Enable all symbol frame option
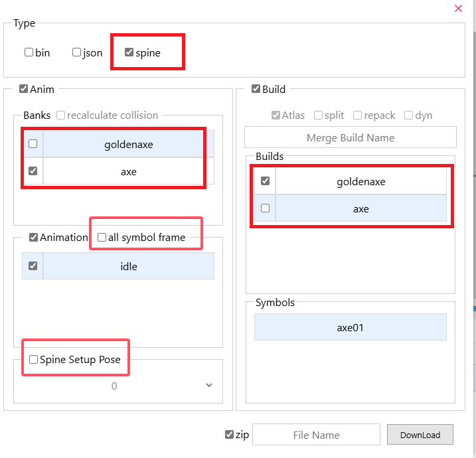The height and width of the screenshot is (458, 476). [102, 237]
